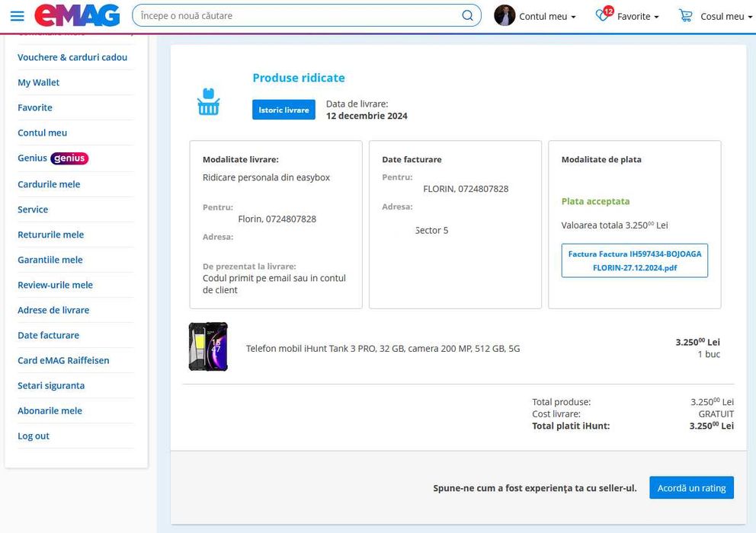Viewport: 756px width, 533px height.
Task: Open Review-urile mele
Action: (55, 285)
